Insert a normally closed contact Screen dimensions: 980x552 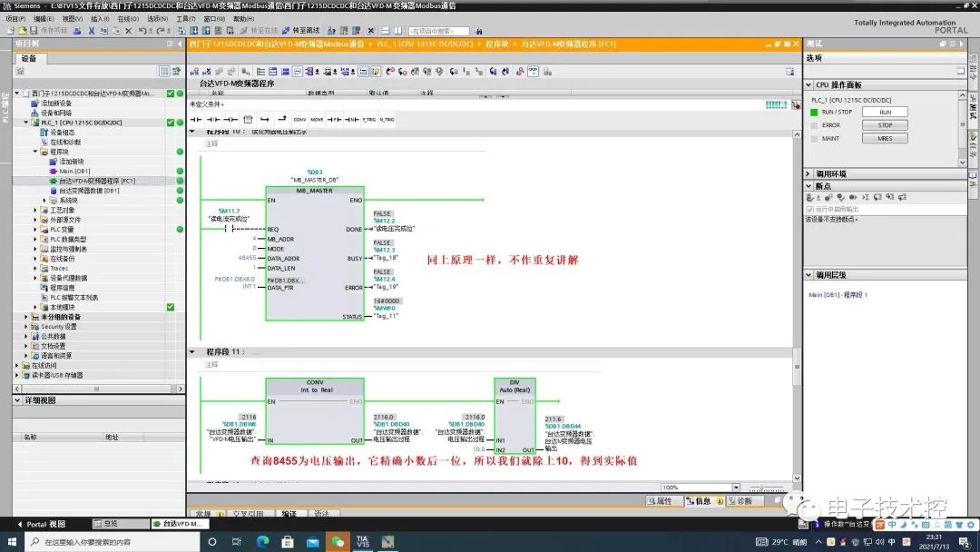pos(213,119)
